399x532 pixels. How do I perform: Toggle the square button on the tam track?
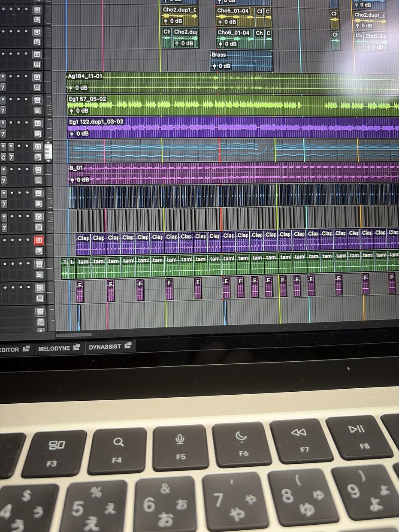coord(39,264)
